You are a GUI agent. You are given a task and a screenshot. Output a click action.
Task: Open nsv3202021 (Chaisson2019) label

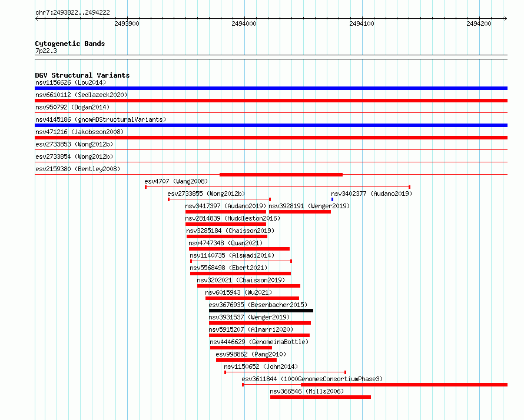coord(241,280)
